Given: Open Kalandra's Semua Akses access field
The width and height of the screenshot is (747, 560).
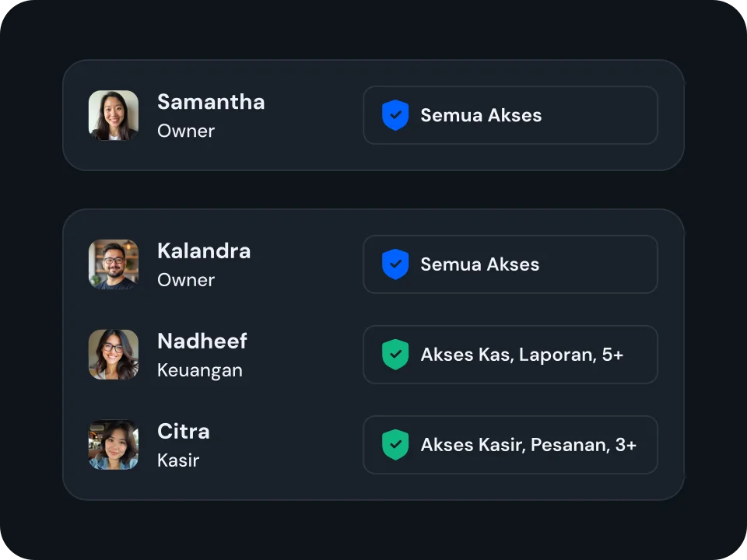Looking at the screenshot, I should click(510, 264).
